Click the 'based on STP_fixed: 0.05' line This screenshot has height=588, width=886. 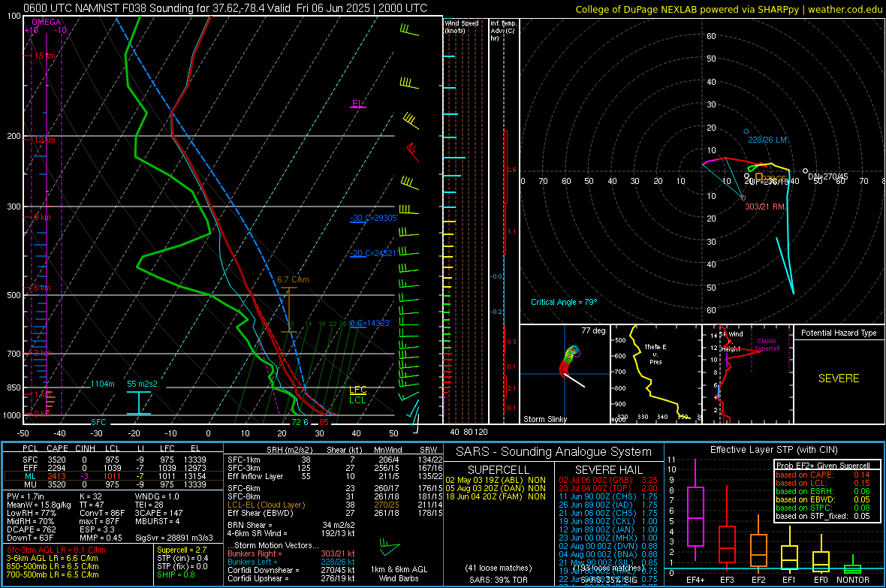pos(823,516)
